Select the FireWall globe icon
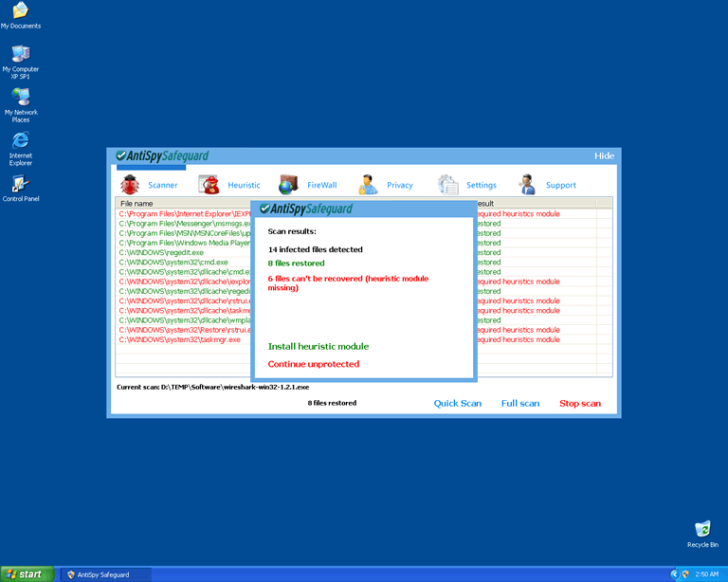 [x=288, y=185]
